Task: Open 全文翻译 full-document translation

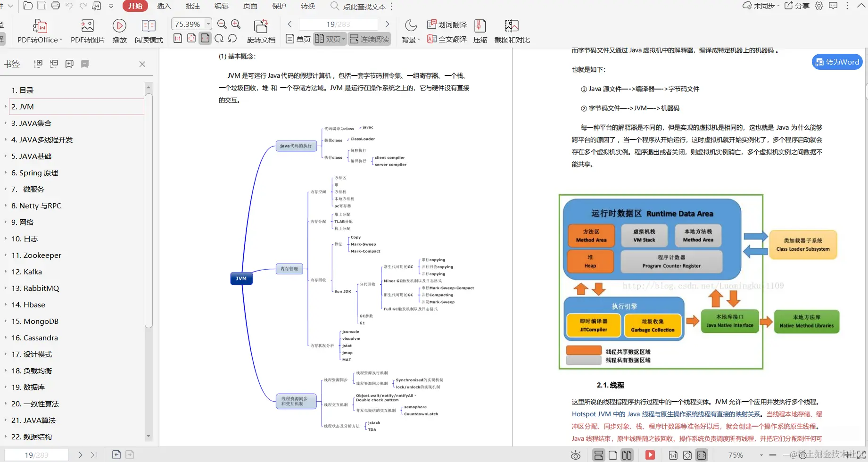Action: pyautogui.click(x=446, y=40)
